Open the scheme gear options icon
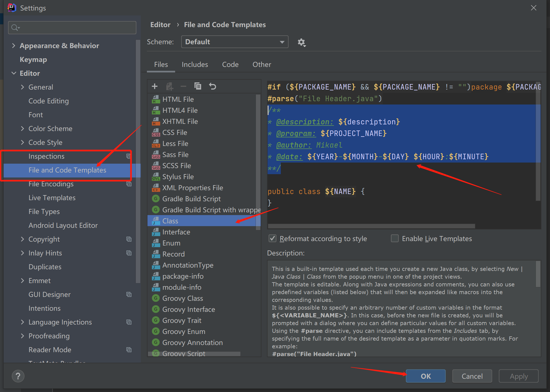 point(301,42)
